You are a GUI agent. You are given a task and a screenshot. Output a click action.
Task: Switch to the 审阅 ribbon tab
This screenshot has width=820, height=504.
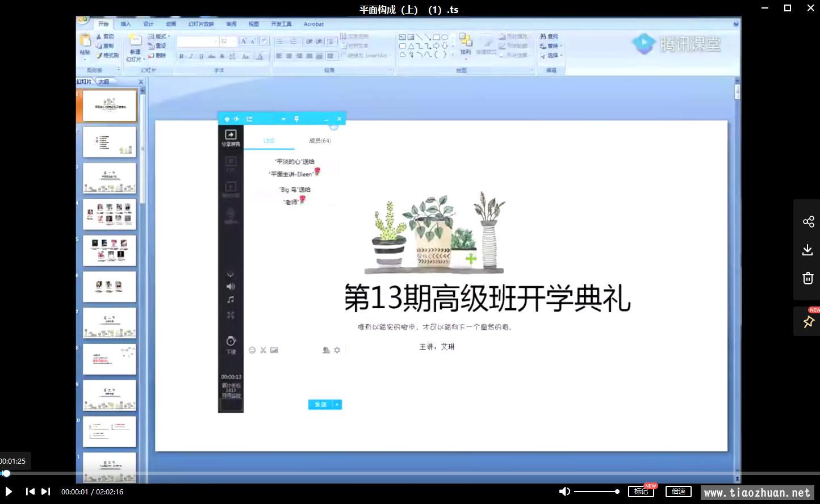[x=231, y=24]
